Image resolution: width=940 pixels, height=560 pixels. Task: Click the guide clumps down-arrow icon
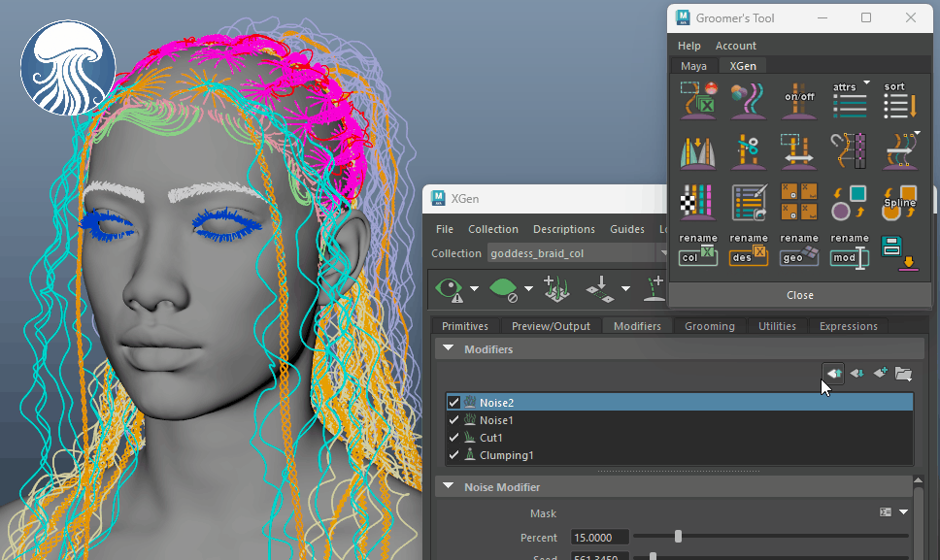pyautogui.click(x=698, y=151)
